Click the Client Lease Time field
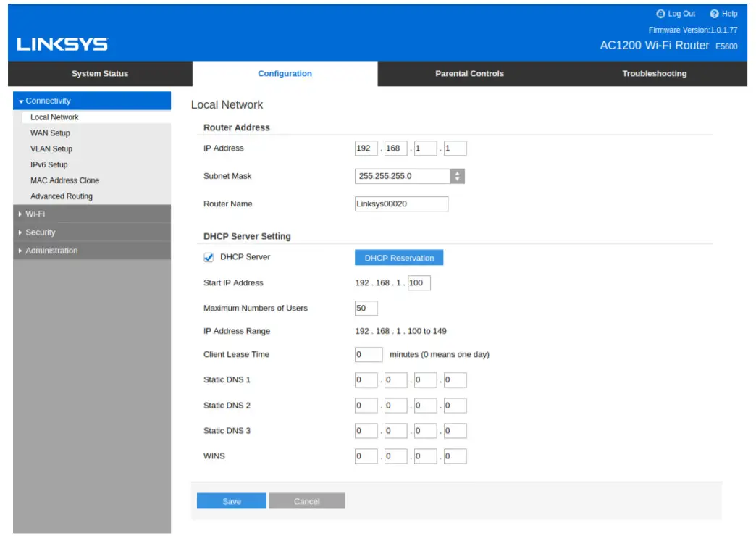Viewport: 756px width, 541px height. coord(368,354)
